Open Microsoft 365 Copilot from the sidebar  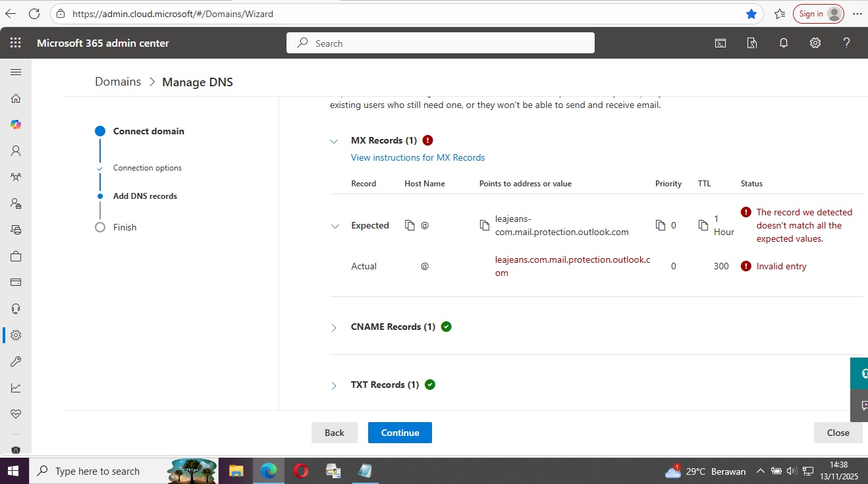(15, 124)
